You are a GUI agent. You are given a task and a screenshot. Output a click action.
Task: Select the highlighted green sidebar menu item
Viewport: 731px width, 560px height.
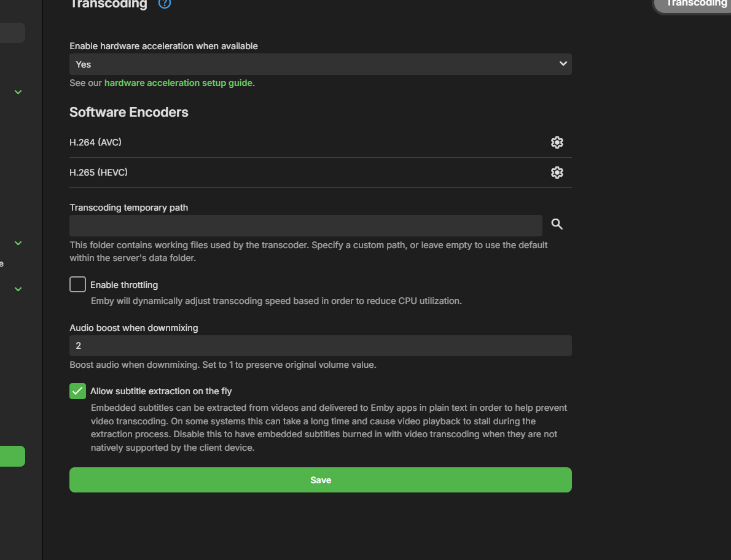click(x=12, y=456)
